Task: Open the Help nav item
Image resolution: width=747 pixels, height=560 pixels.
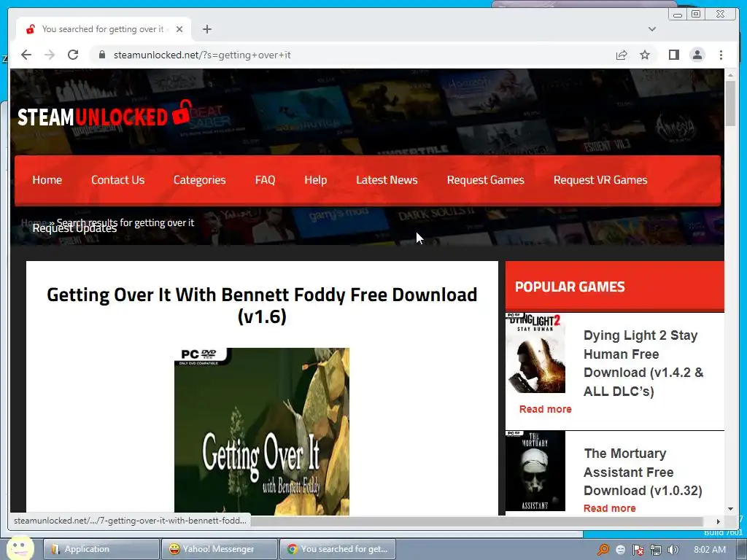Action: pyautogui.click(x=315, y=180)
